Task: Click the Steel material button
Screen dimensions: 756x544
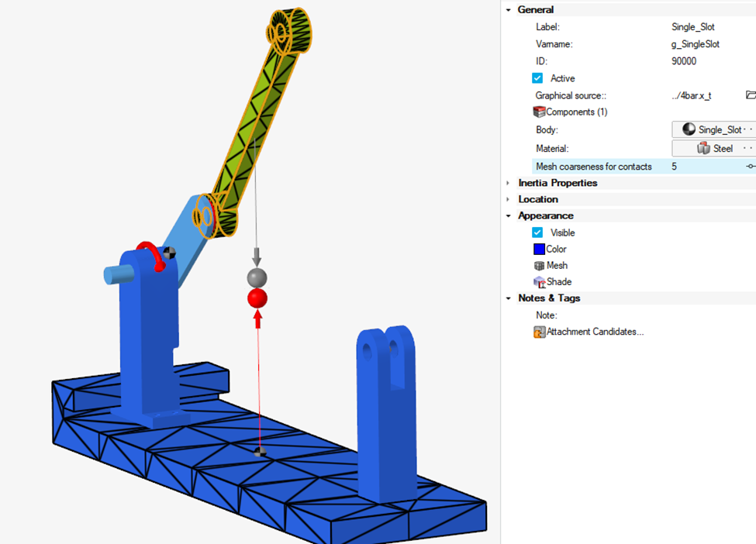Action: pyautogui.click(x=715, y=149)
